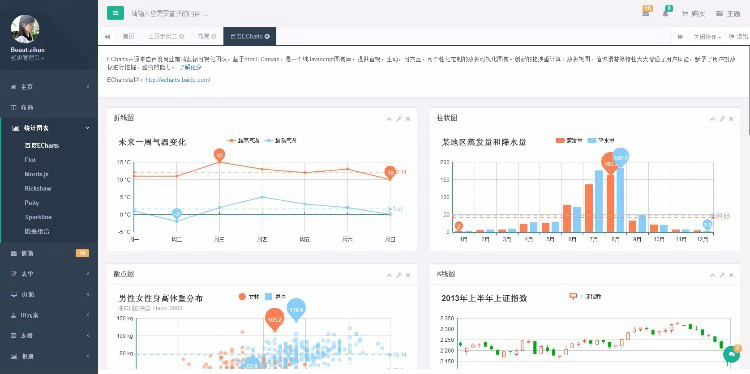Click the logout button at tab bar right
This screenshot has width=750, height=374.
[x=739, y=36]
